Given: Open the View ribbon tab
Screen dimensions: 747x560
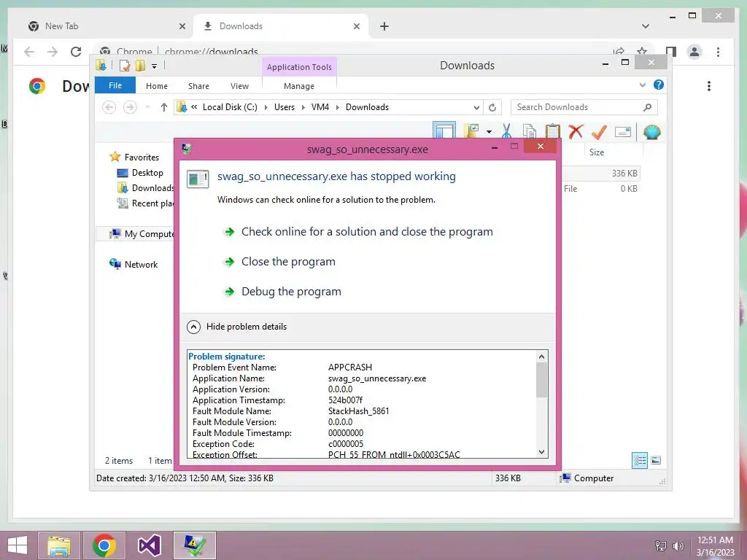Looking at the screenshot, I should point(239,86).
